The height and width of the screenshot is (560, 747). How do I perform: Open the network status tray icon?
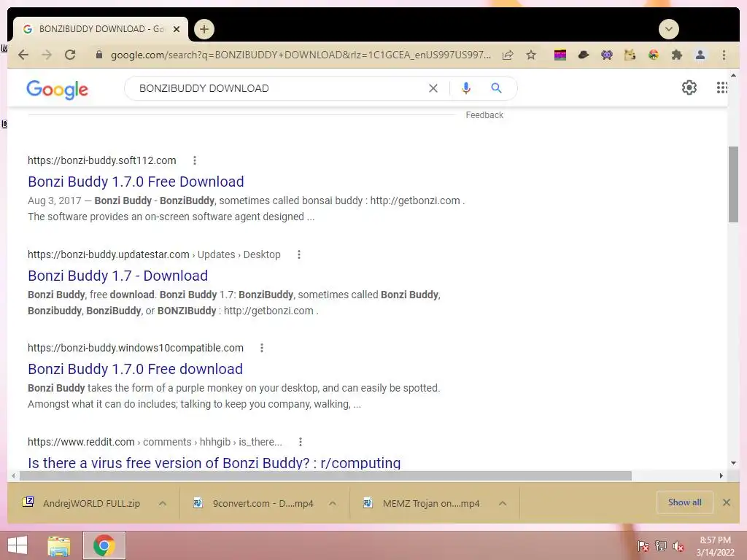pyautogui.click(x=661, y=546)
